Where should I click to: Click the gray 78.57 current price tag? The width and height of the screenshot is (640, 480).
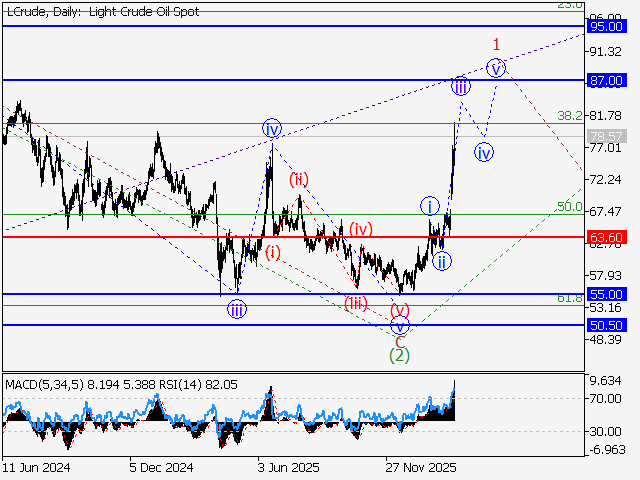tap(607, 137)
